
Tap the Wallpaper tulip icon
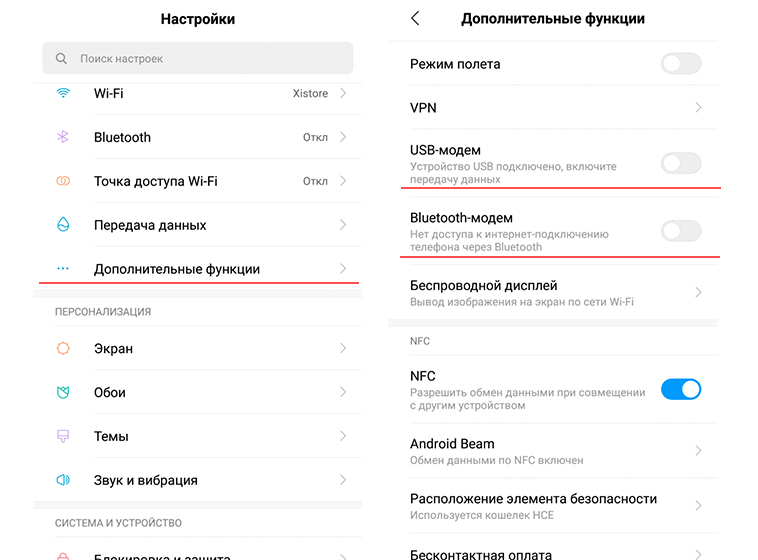pos(63,392)
